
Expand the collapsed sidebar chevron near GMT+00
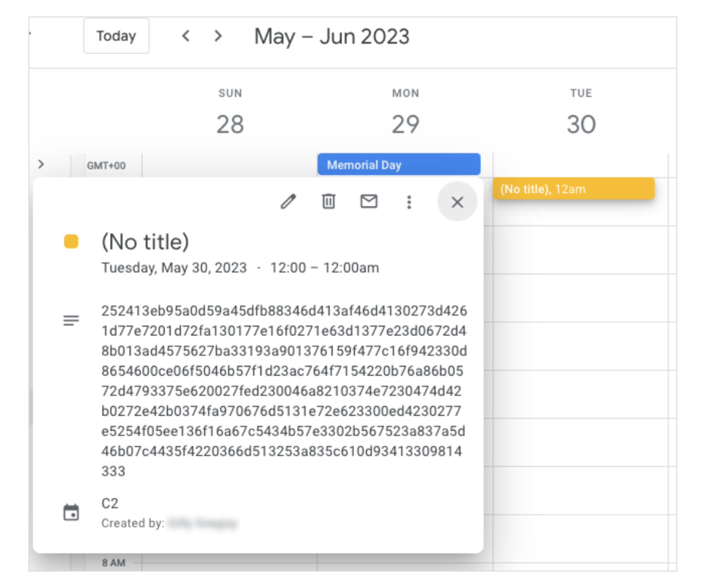point(41,164)
